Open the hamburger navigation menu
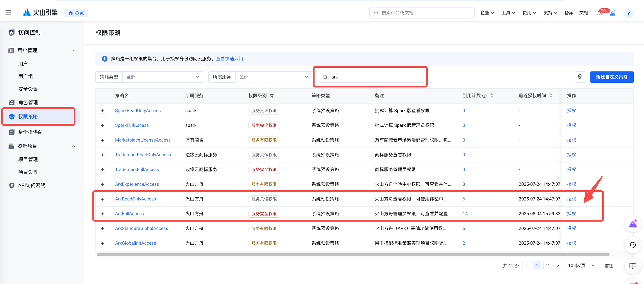This screenshot has width=644, height=284. pyautogui.click(x=8, y=13)
